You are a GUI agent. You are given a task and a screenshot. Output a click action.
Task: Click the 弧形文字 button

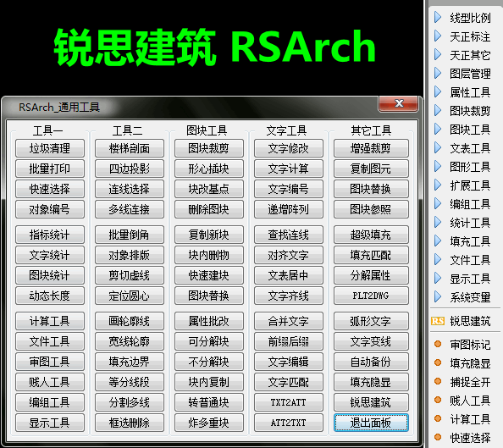[x=371, y=321]
